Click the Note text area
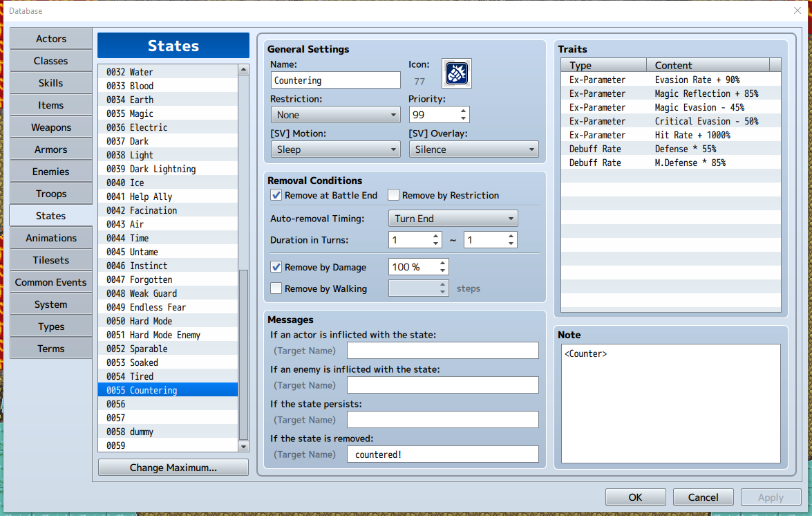The image size is (812, 516). pyautogui.click(x=670, y=403)
